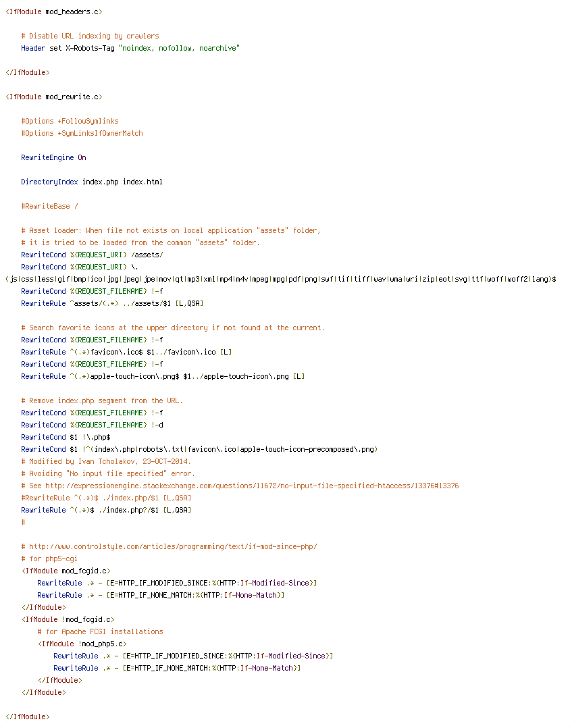570x728 pixels.
Task: Click the IfModule mod_rewrite.c opening tag
Action: [54, 97]
